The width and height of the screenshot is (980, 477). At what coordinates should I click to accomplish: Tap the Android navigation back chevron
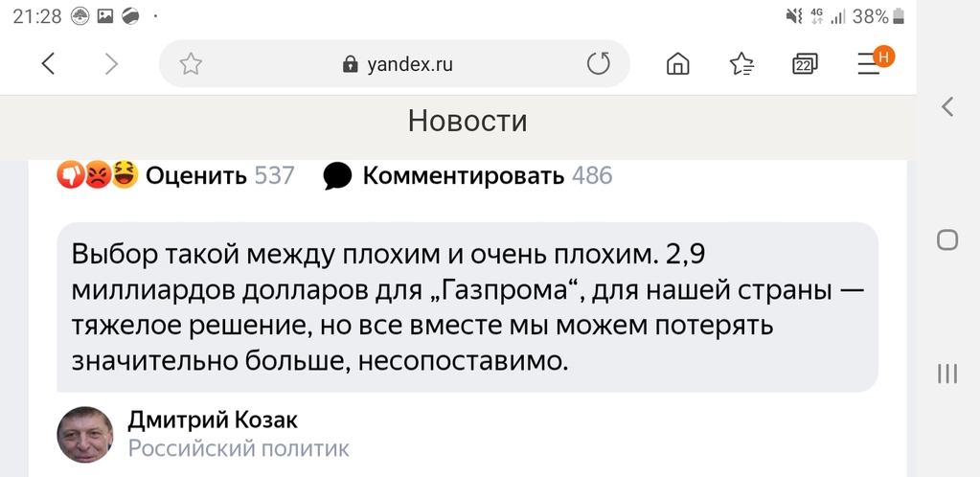[x=947, y=107]
